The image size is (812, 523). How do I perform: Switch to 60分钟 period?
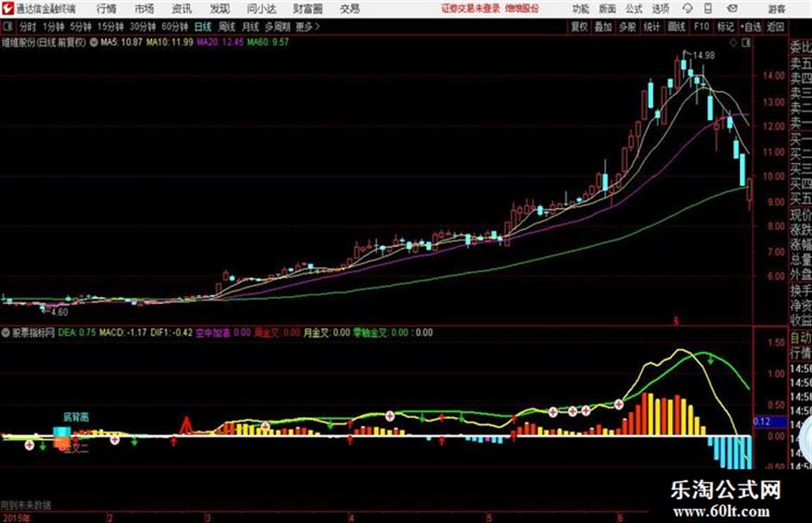(x=174, y=27)
